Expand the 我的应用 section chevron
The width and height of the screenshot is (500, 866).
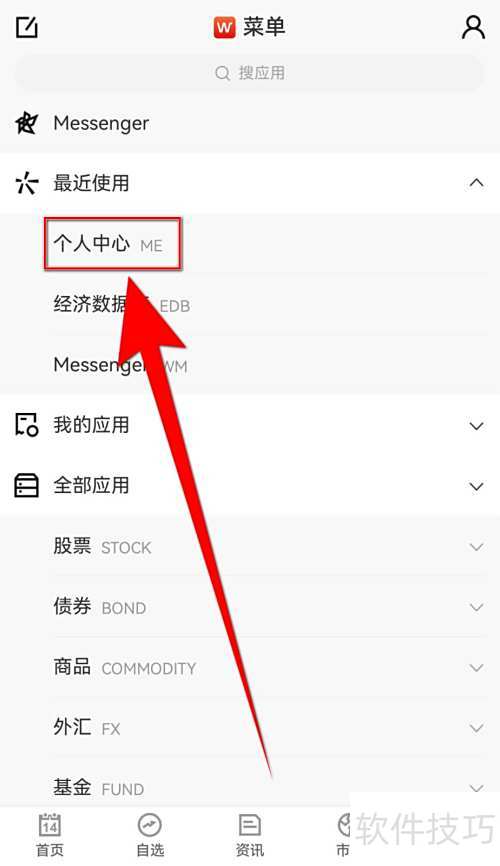(x=476, y=426)
